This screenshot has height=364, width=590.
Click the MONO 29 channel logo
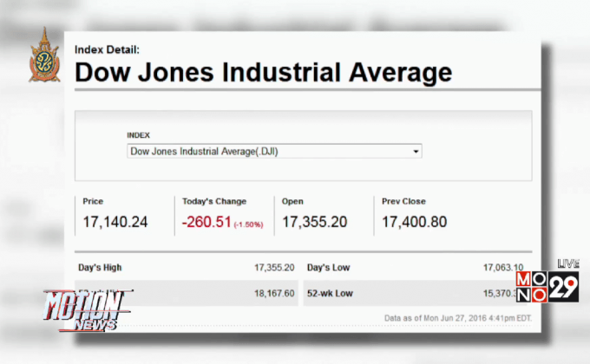click(546, 285)
